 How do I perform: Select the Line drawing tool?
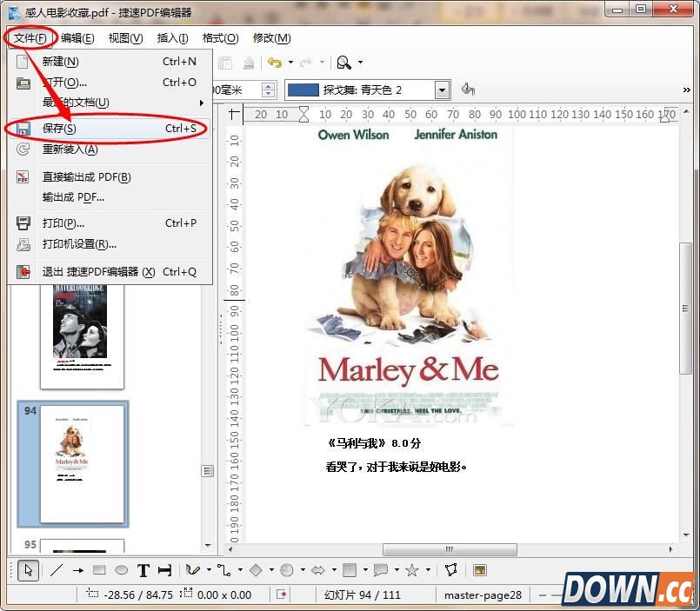(x=56, y=570)
